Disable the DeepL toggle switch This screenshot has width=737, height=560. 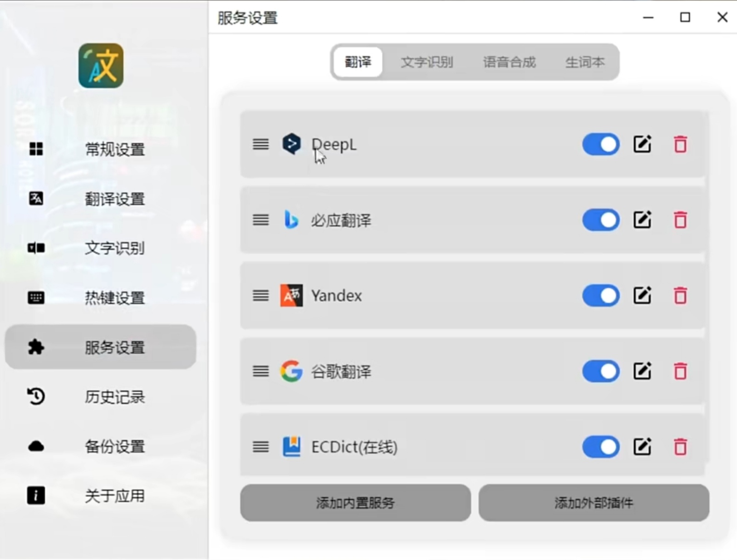point(601,144)
